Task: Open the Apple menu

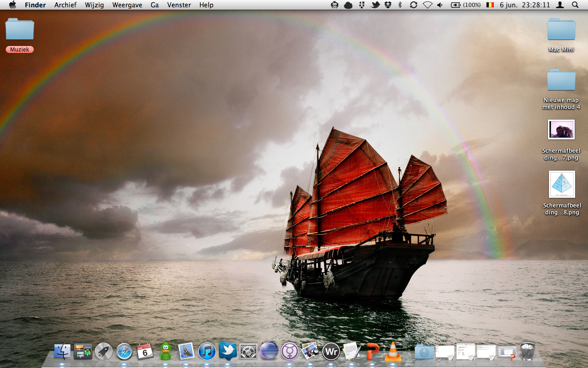Action: coord(12,5)
